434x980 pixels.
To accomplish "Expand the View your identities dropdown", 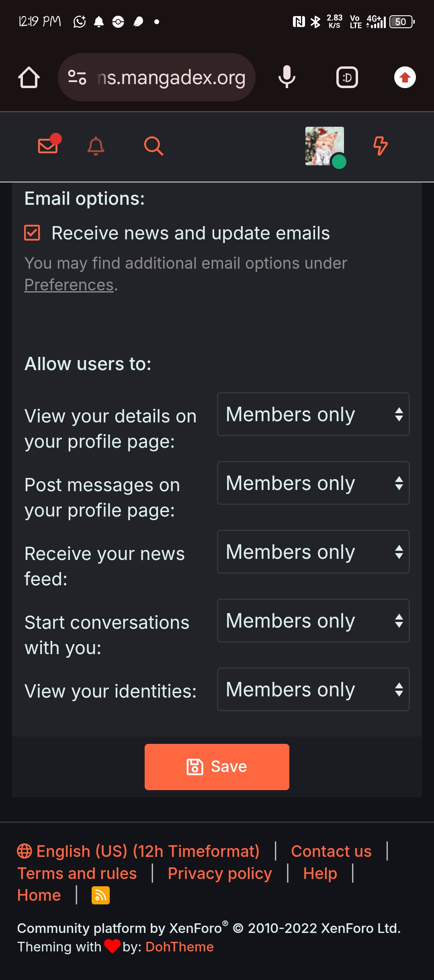I will click(313, 690).
